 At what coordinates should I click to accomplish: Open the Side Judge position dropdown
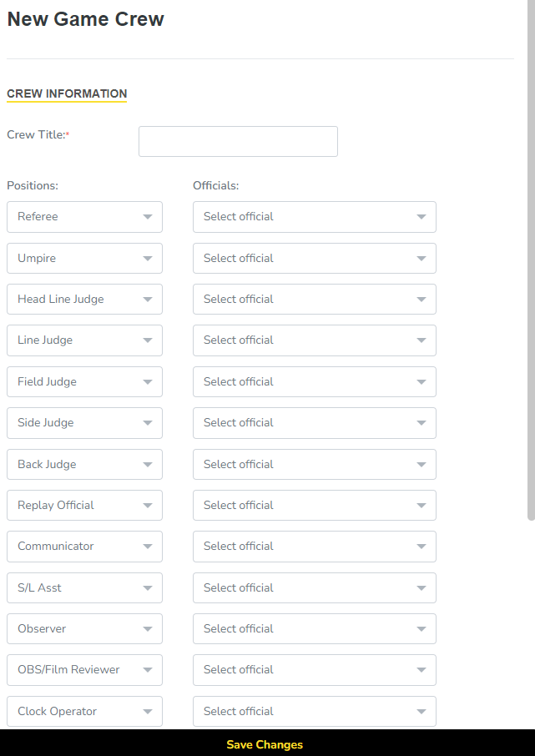84,423
